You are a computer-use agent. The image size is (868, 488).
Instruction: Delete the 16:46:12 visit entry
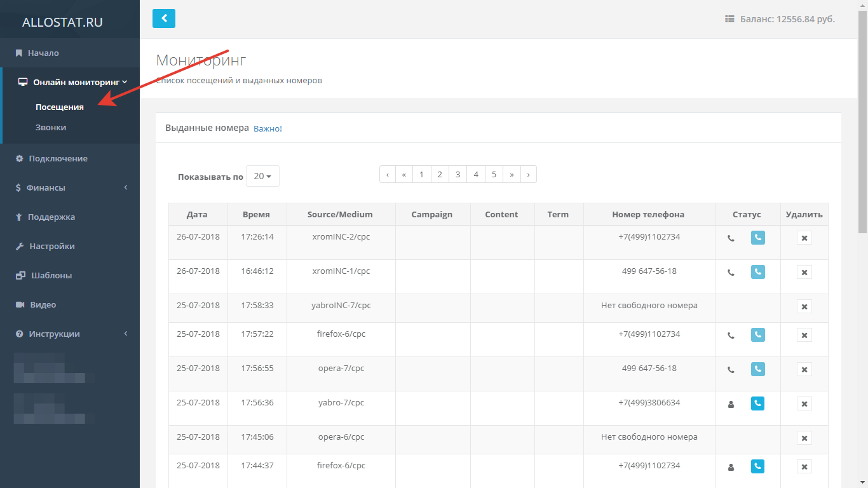coord(804,272)
